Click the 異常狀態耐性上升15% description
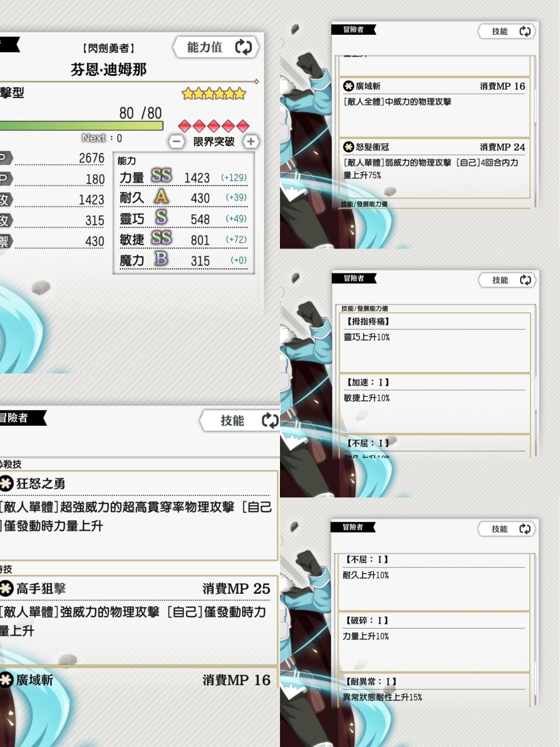This screenshot has width=560, height=747. pyautogui.click(x=382, y=697)
